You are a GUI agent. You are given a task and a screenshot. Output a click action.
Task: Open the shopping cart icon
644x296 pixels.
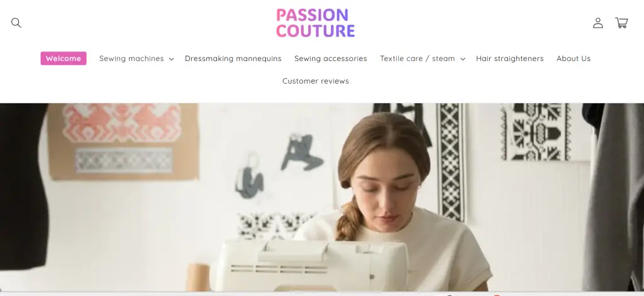click(x=621, y=23)
